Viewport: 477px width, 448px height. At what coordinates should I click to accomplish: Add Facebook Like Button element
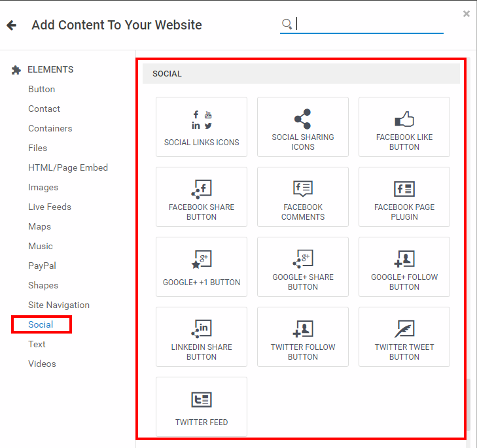pos(404,127)
